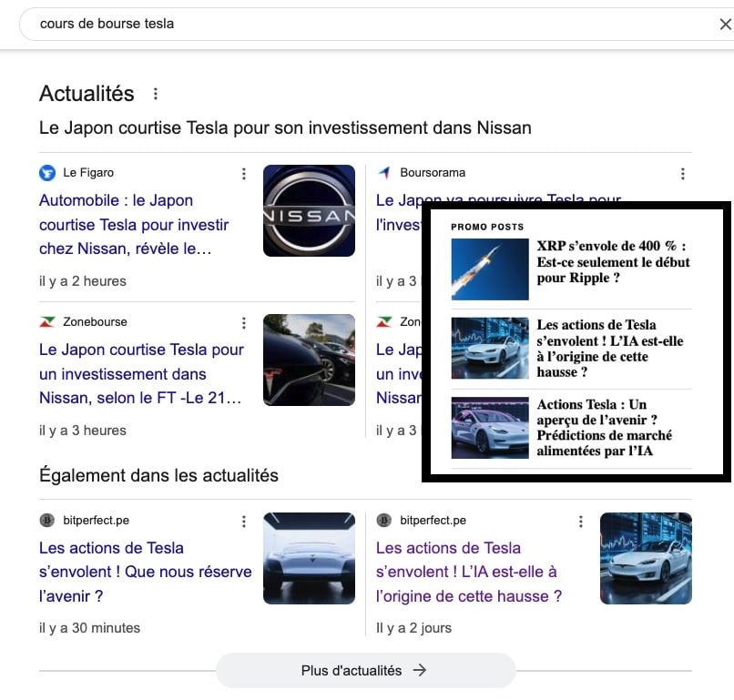The width and height of the screenshot is (734, 700).
Task: Open the three-dot menu for the left Zonebourse article
Action: pos(244,323)
